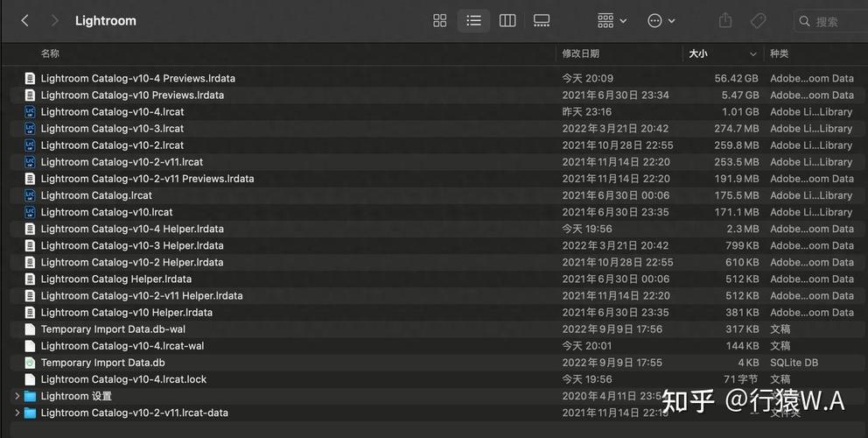The height and width of the screenshot is (438, 868).
Task: Expand the Lightroom 设置 folder
Action: (x=17, y=396)
